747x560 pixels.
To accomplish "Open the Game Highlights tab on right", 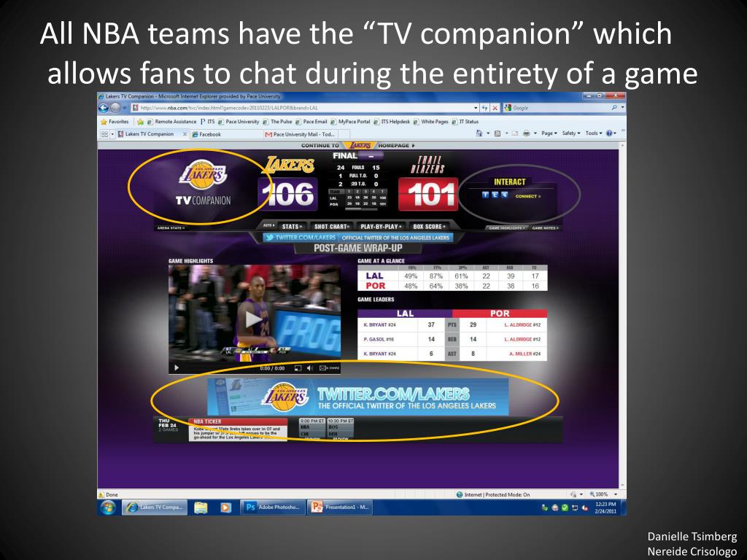I will (x=508, y=228).
